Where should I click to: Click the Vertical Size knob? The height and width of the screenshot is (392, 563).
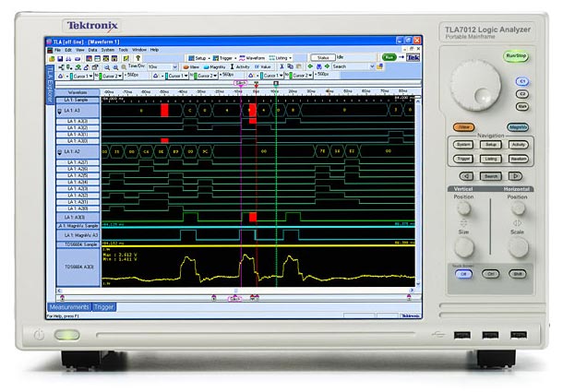[464, 247]
